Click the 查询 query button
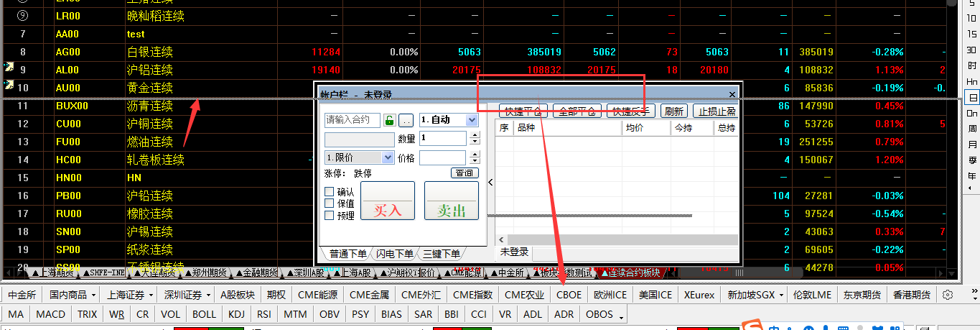980x330 pixels. coord(465,173)
